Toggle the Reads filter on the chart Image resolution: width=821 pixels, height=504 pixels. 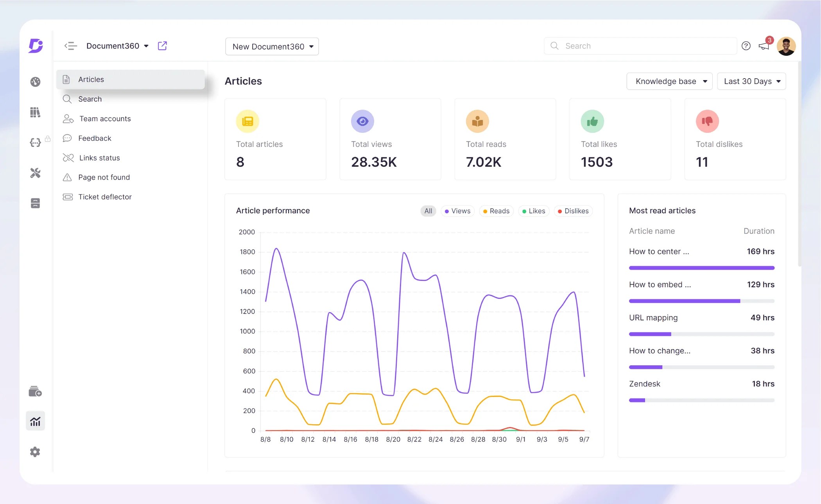click(496, 211)
